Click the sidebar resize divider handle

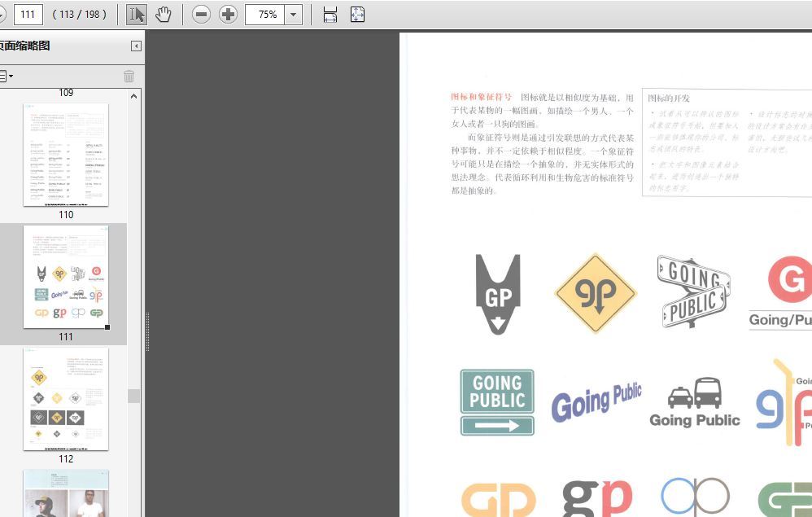pos(147,331)
